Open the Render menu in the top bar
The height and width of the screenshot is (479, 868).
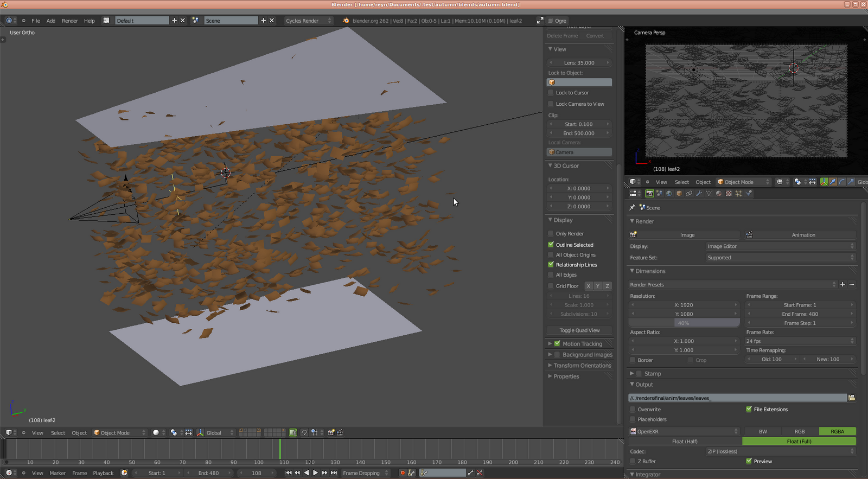69,21
